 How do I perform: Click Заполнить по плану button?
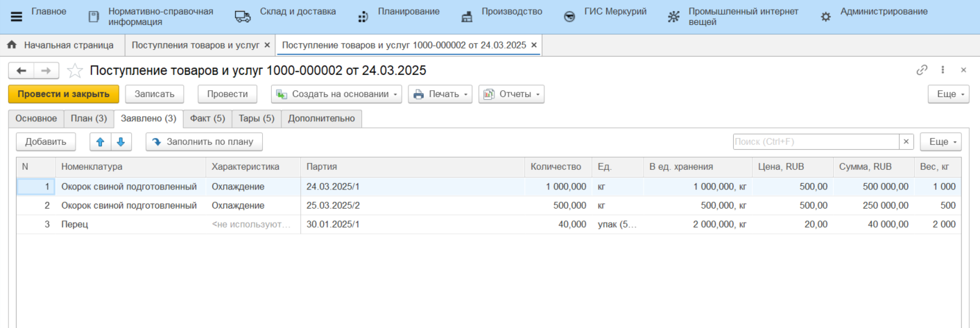[x=204, y=142]
